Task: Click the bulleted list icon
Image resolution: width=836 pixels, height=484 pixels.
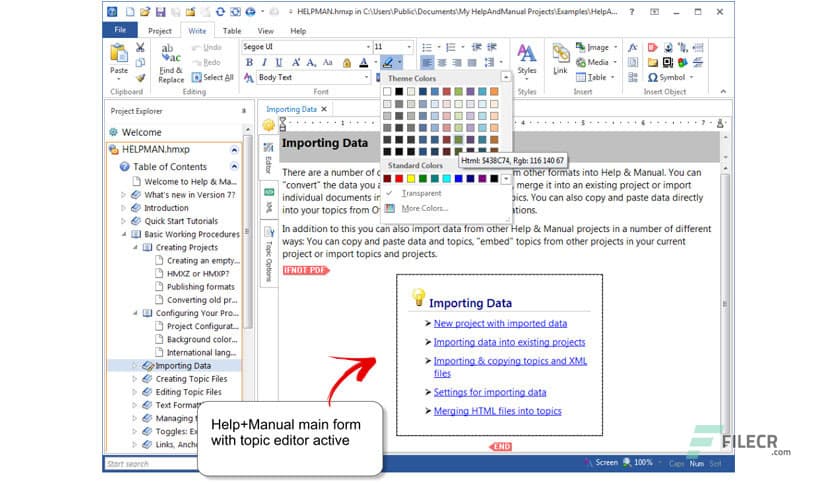Action: coord(427,47)
